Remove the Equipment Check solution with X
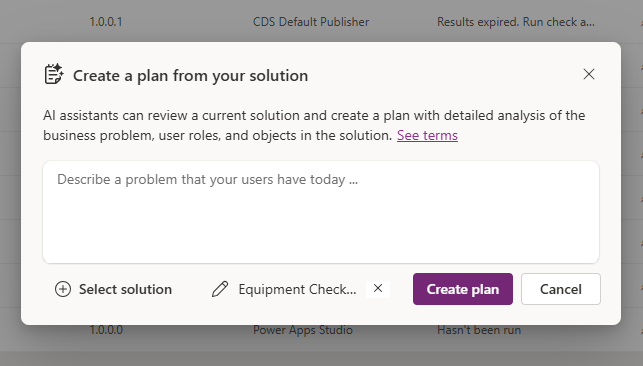 (378, 289)
